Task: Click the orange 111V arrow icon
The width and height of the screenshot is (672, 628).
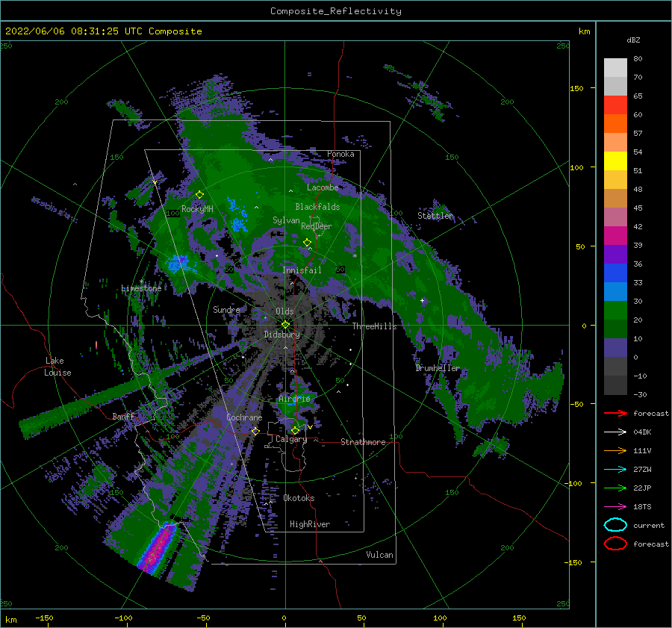Action: [x=615, y=450]
